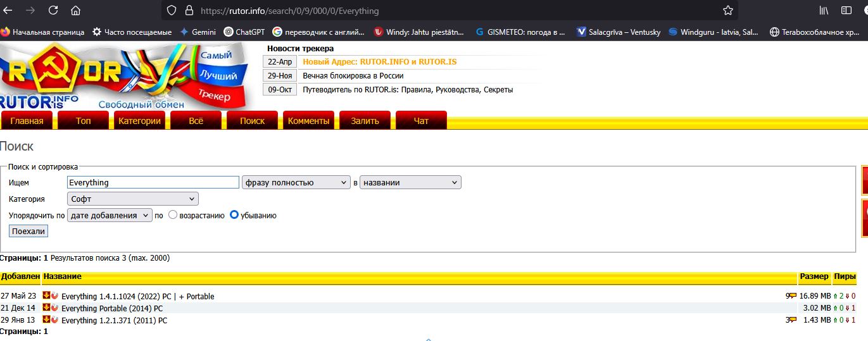
Task: Toggle the browser sidebar icon
Action: click(x=846, y=10)
